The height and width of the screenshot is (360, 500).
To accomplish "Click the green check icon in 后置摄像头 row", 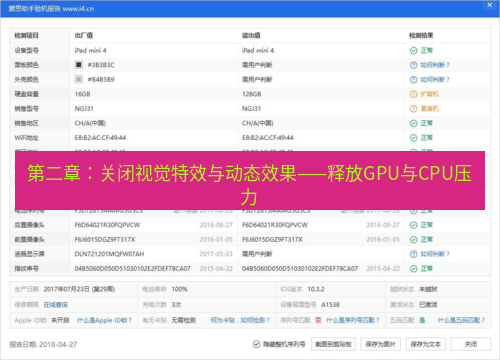I will (413, 225).
